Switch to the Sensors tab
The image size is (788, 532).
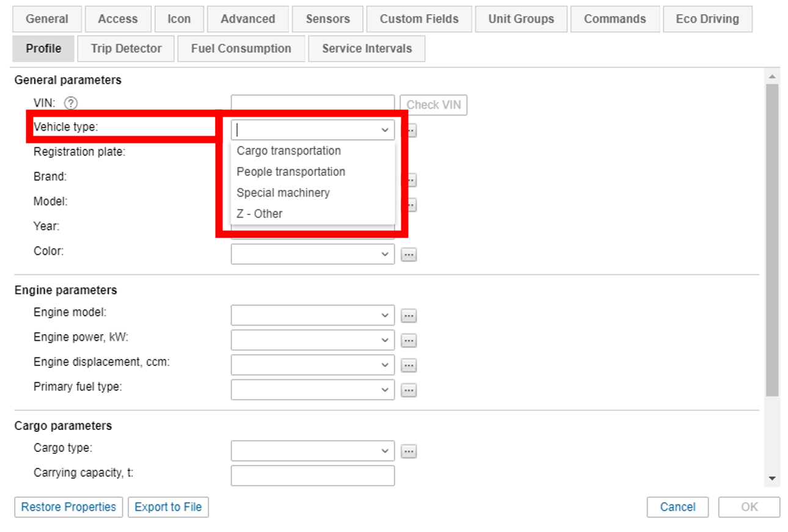coord(327,19)
